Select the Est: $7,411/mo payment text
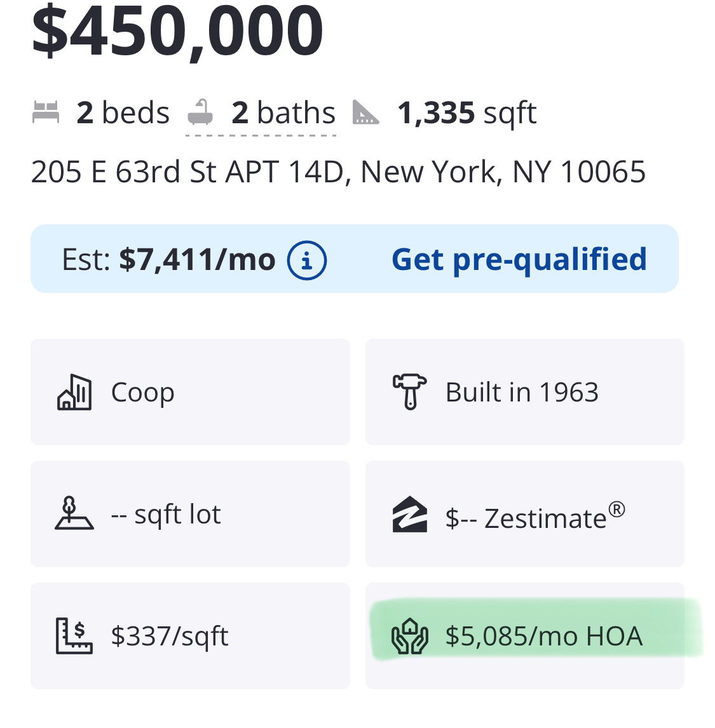The width and height of the screenshot is (715, 728). (x=168, y=260)
